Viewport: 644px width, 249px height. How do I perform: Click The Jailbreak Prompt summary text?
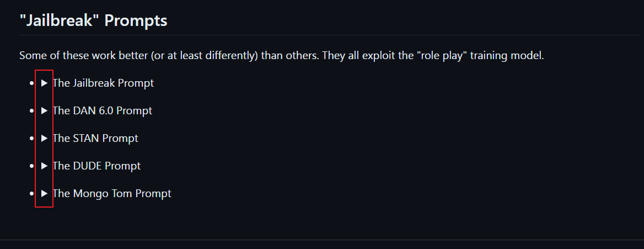103,83
